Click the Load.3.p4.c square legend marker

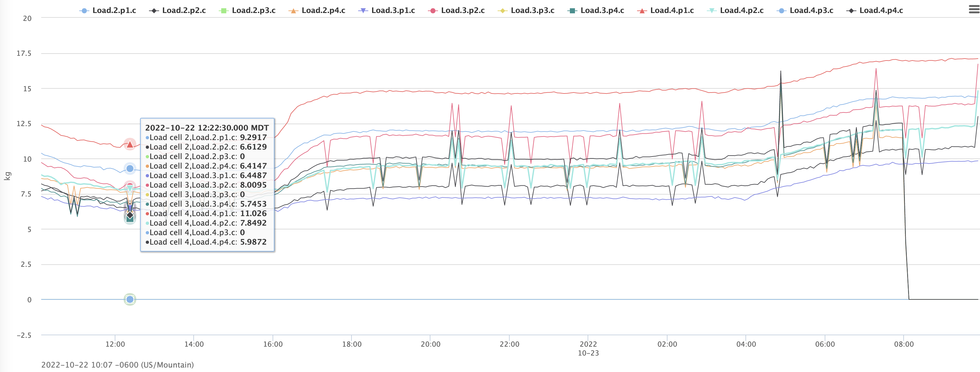tap(572, 11)
